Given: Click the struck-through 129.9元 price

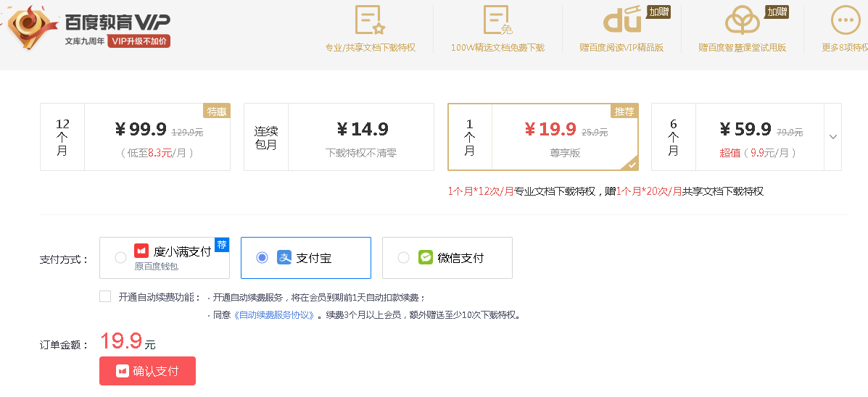Looking at the screenshot, I should (187, 133).
